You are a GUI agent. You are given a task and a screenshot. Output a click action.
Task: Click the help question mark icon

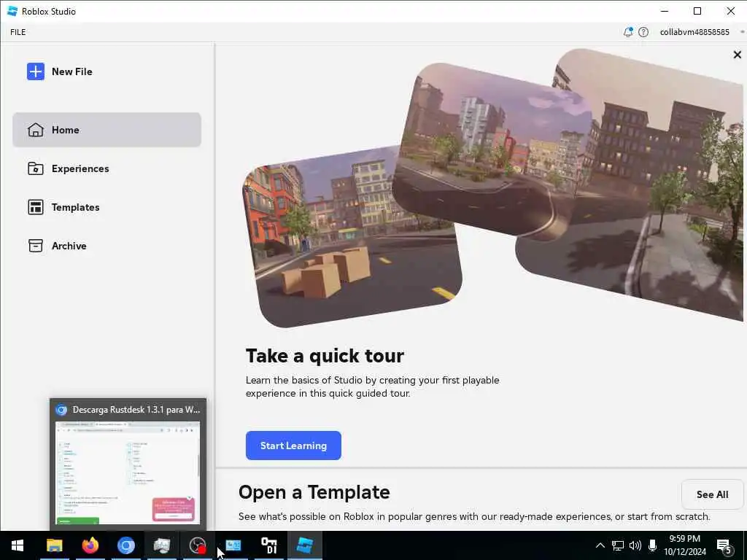tap(643, 32)
